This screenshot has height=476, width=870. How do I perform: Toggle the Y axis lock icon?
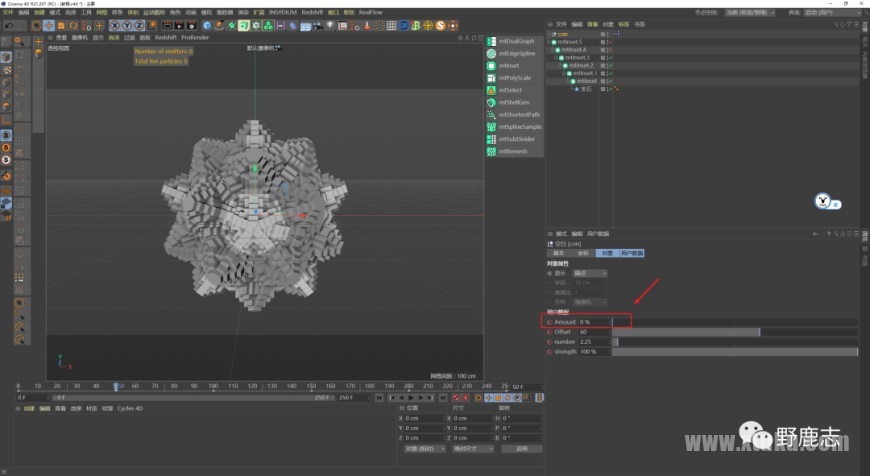127,26
